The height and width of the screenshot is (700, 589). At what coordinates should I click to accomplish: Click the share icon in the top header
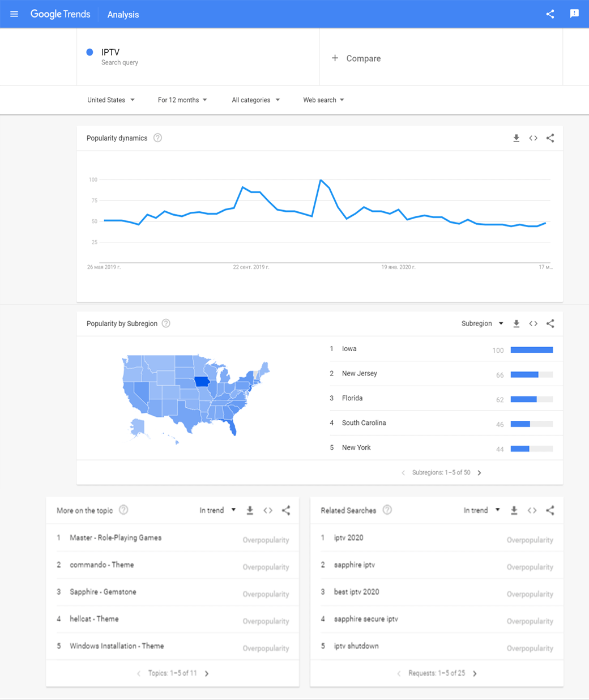coord(550,14)
